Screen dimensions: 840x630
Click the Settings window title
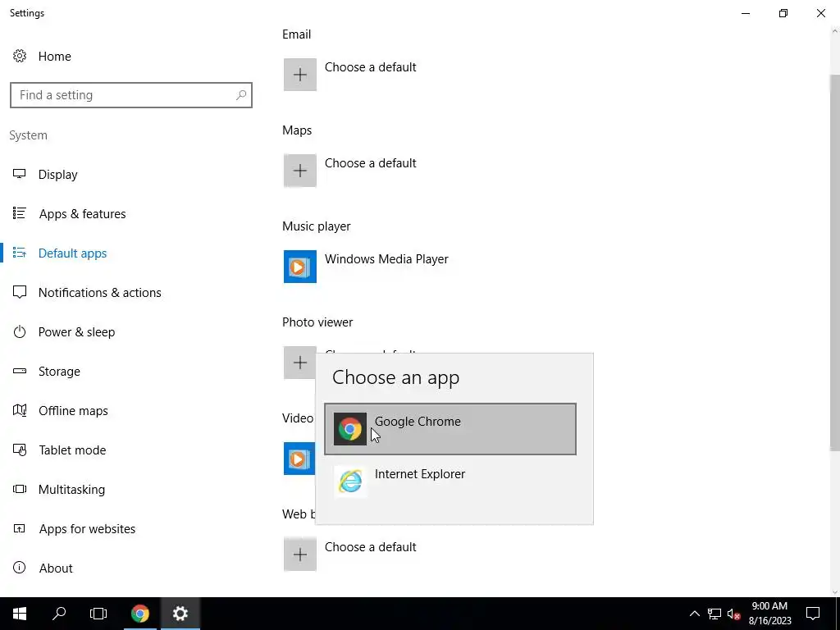click(x=27, y=13)
